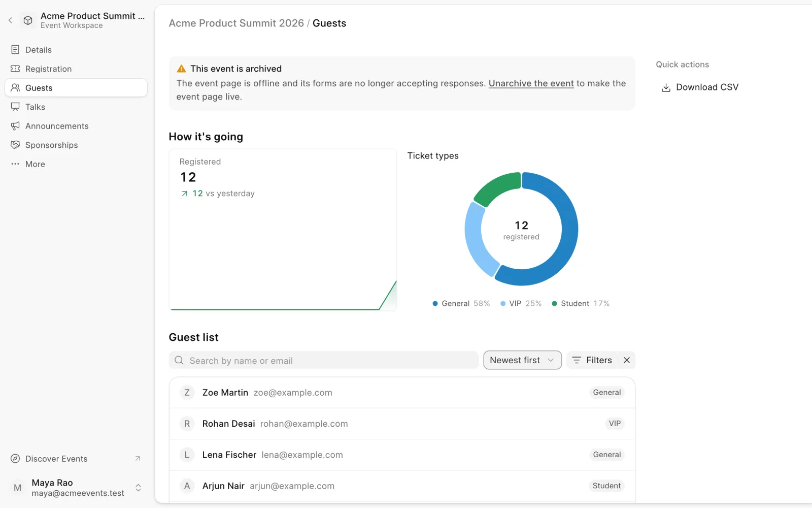Click the Unarchive the event link
Image resolution: width=812 pixels, height=508 pixels.
tap(531, 83)
